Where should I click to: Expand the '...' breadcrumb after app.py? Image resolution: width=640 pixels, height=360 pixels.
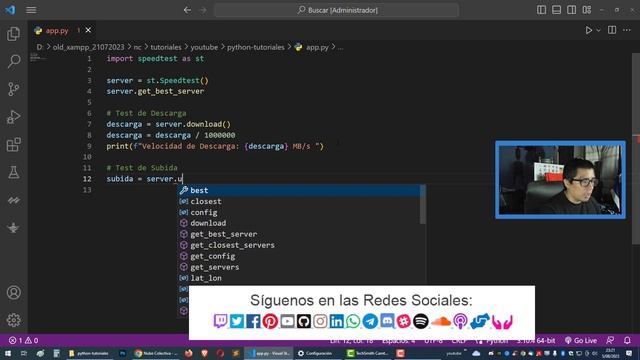tap(340, 47)
